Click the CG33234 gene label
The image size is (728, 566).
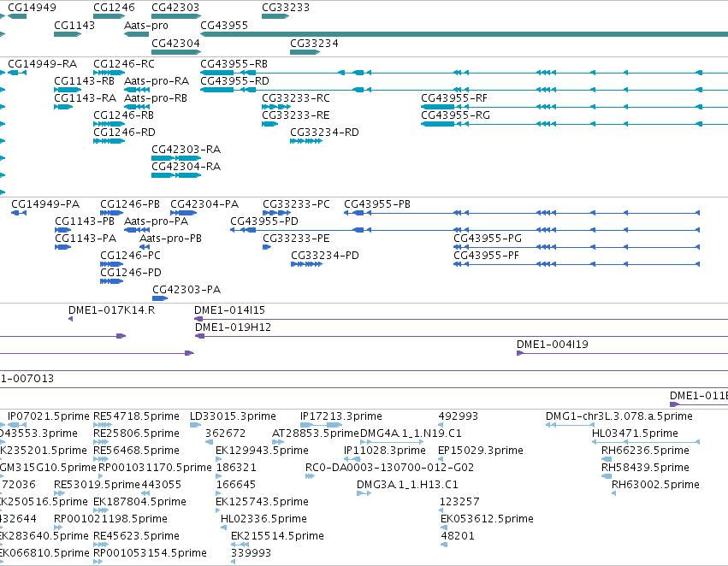coord(314,43)
